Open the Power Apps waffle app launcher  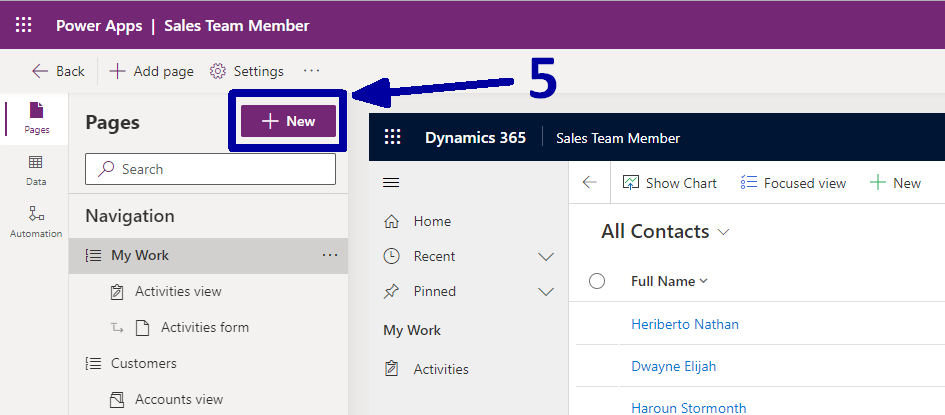tap(23, 25)
